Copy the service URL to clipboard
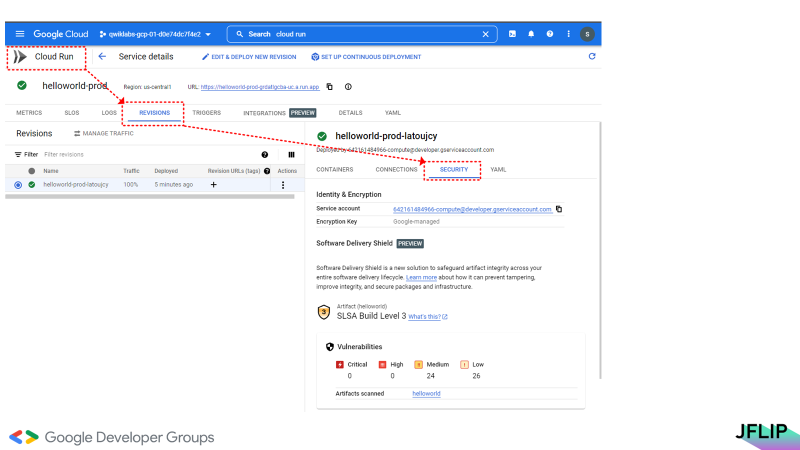The image size is (800, 450). click(x=330, y=87)
